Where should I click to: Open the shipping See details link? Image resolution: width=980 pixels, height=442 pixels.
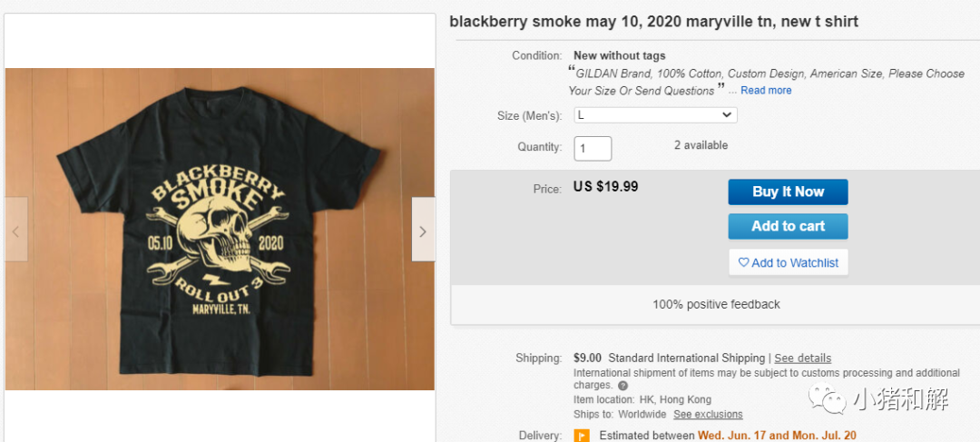(x=802, y=359)
